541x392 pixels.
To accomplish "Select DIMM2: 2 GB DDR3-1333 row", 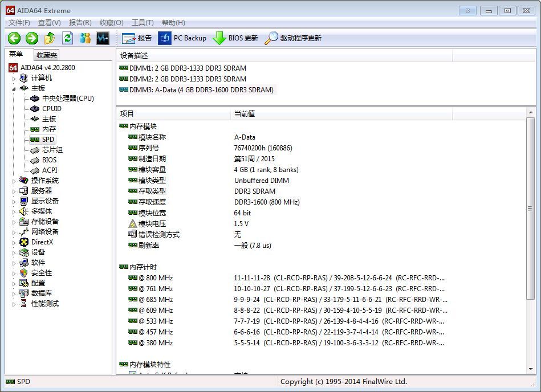I will click(x=182, y=79).
